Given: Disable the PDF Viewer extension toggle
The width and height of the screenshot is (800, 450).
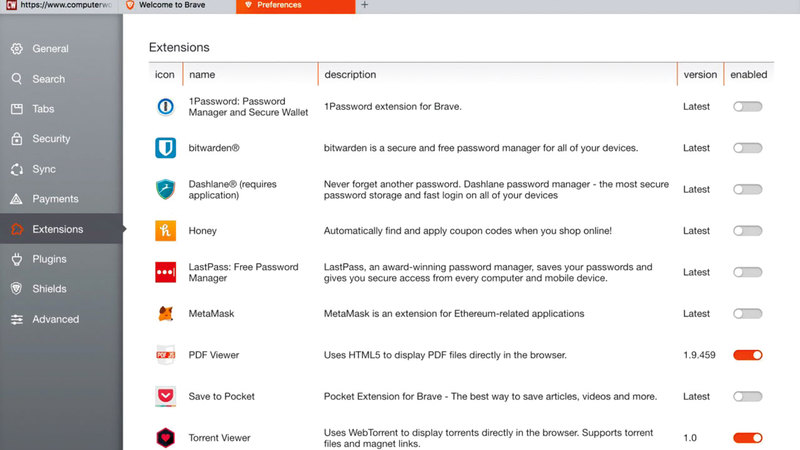Looking at the screenshot, I should 747,355.
